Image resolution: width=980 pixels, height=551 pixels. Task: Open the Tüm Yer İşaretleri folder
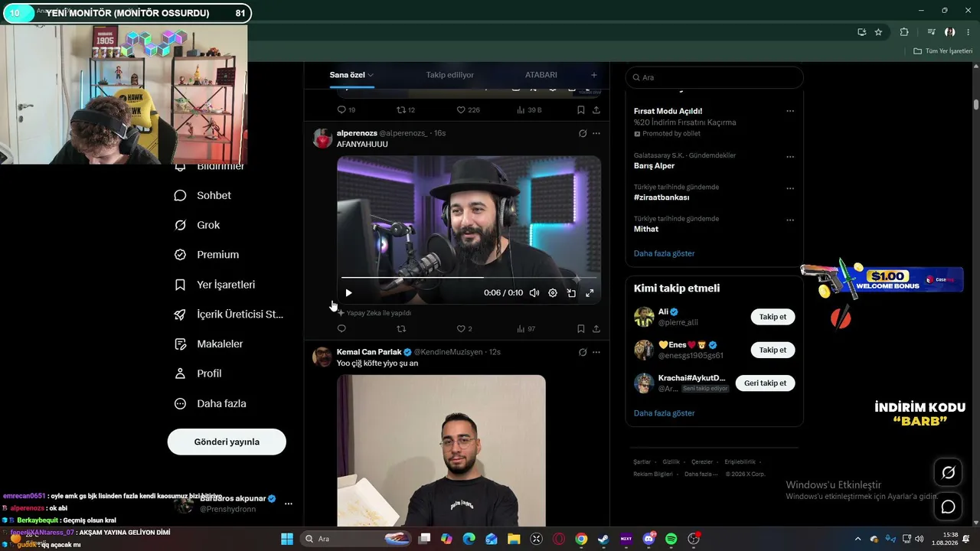(x=943, y=51)
